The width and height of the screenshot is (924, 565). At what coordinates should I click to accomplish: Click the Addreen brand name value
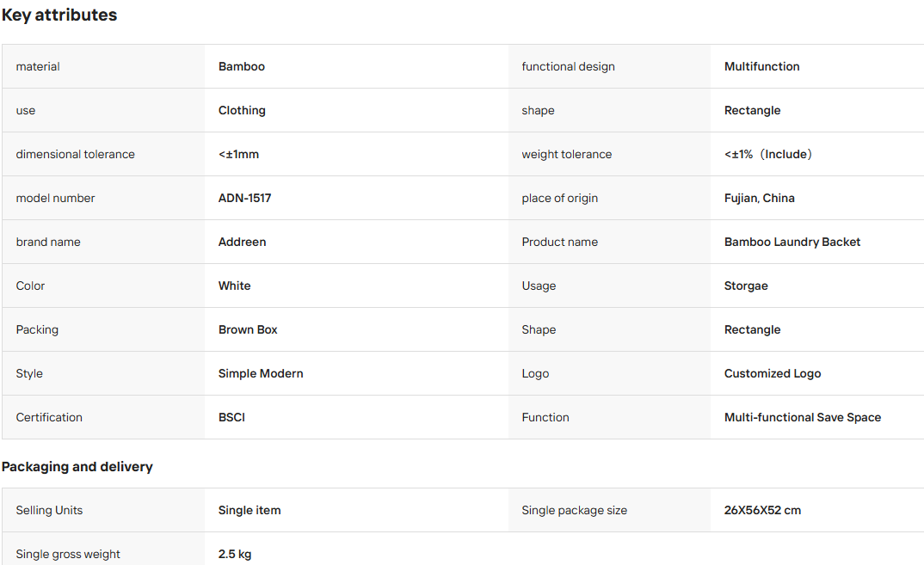point(243,243)
